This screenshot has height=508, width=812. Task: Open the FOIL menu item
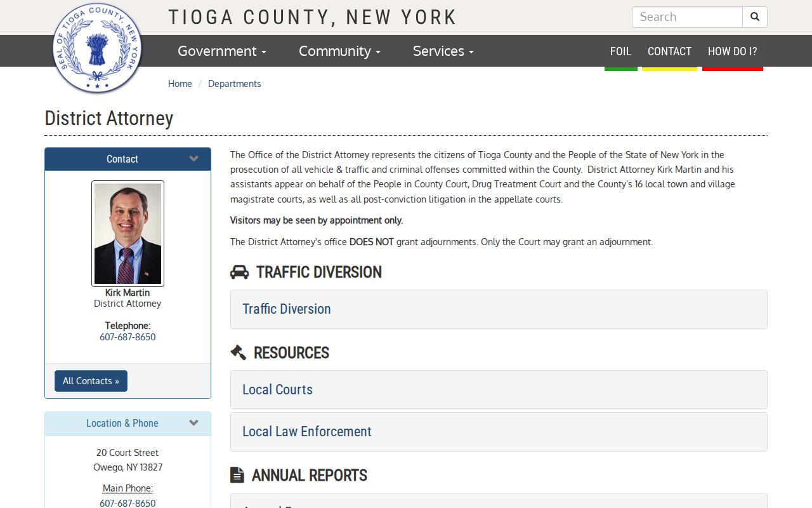coord(620,51)
